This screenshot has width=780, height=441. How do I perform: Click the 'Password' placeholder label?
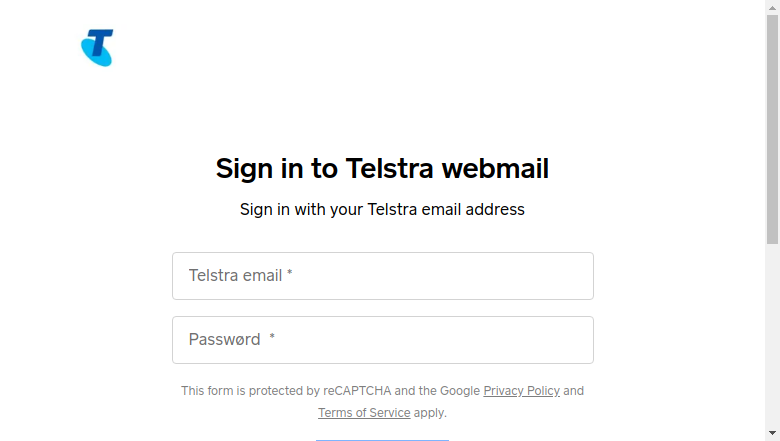pyautogui.click(x=224, y=340)
